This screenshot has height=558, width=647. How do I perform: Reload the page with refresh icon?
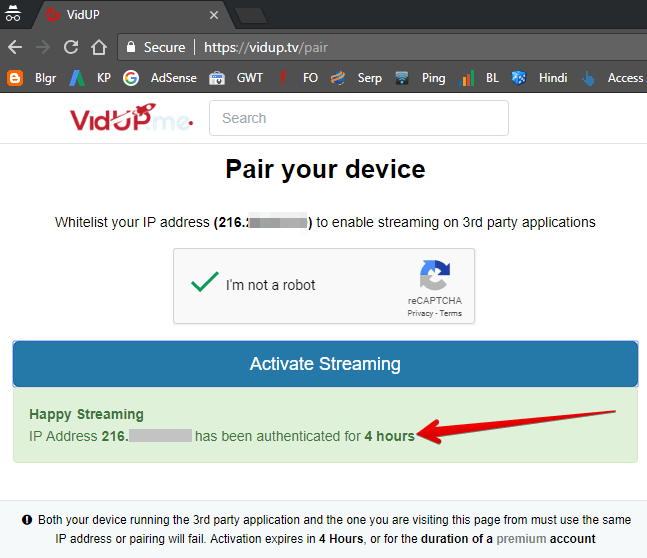71,47
